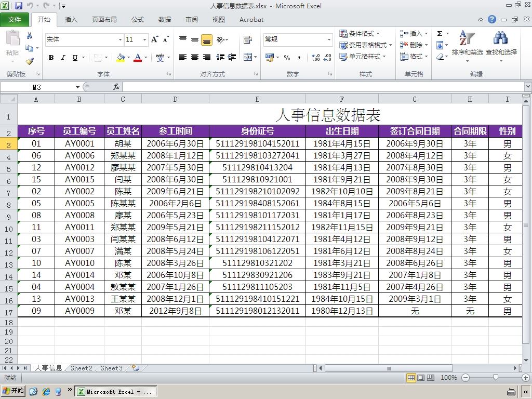Viewport: 532px width, 399px height.
Task: Open the Format (格式) cells dropdown
Action: point(414,56)
